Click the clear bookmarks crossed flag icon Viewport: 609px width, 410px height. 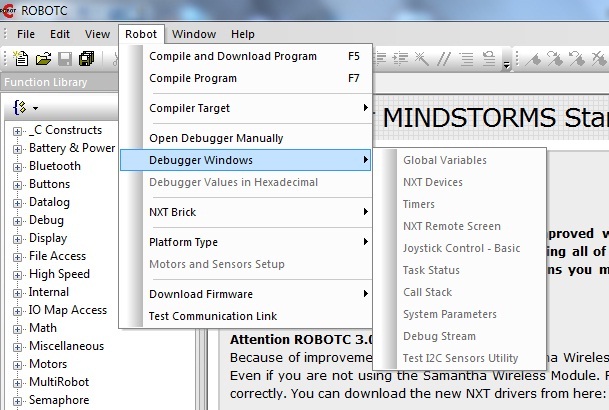[x=599, y=59]
